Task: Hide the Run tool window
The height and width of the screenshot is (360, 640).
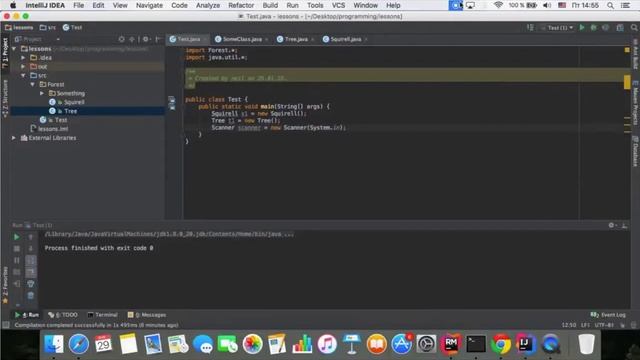Action: coord(624,225)
